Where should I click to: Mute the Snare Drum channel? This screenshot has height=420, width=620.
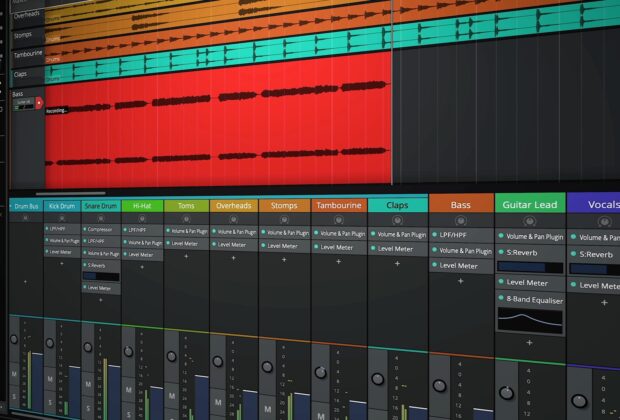(88, 384)
